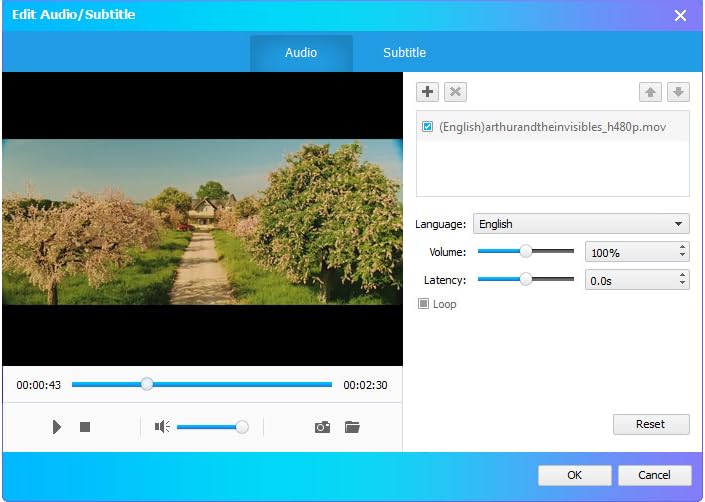Increase the Volume percentage with up stepper
705x502 pixels.
point(682,247)
